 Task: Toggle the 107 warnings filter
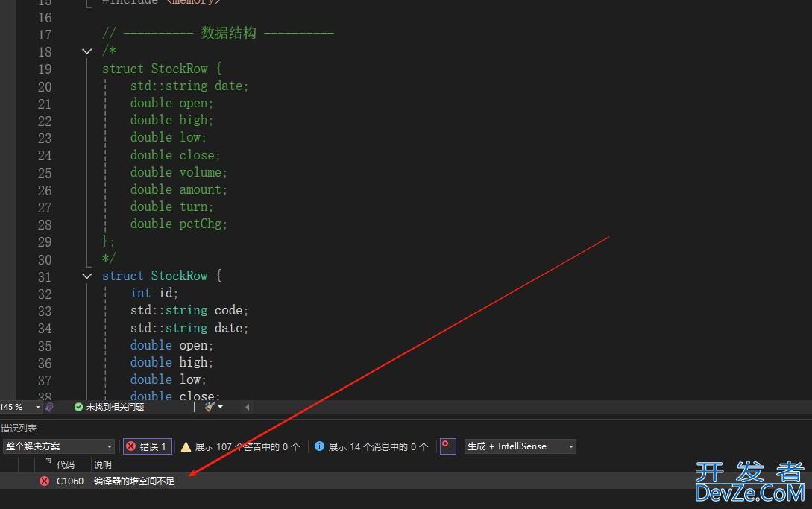click(240, 446)
